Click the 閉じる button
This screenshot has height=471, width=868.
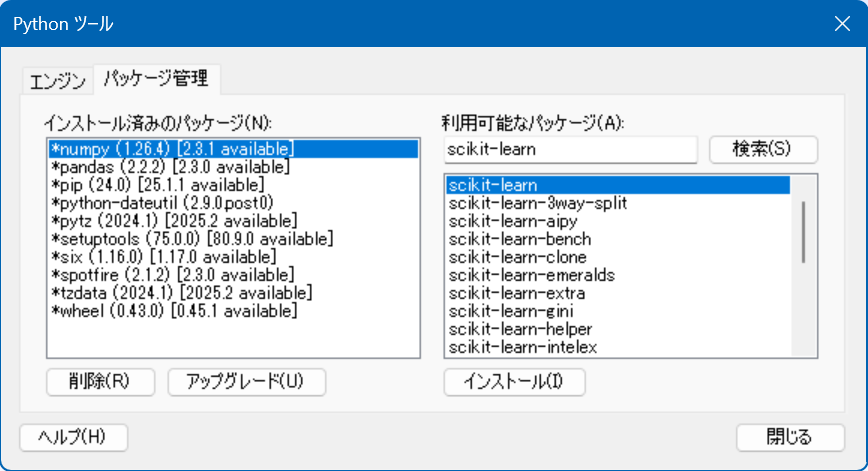pos(790,437)
